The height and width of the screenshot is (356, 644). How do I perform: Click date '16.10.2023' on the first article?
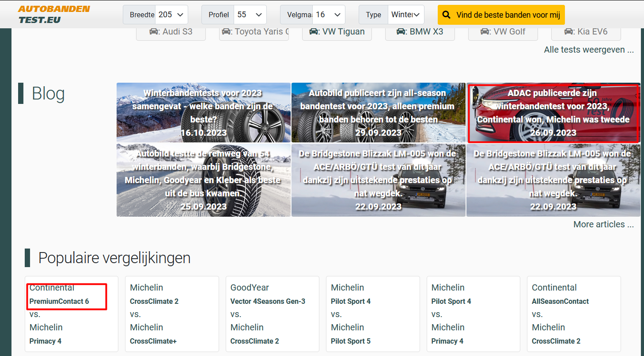point(204,133)
